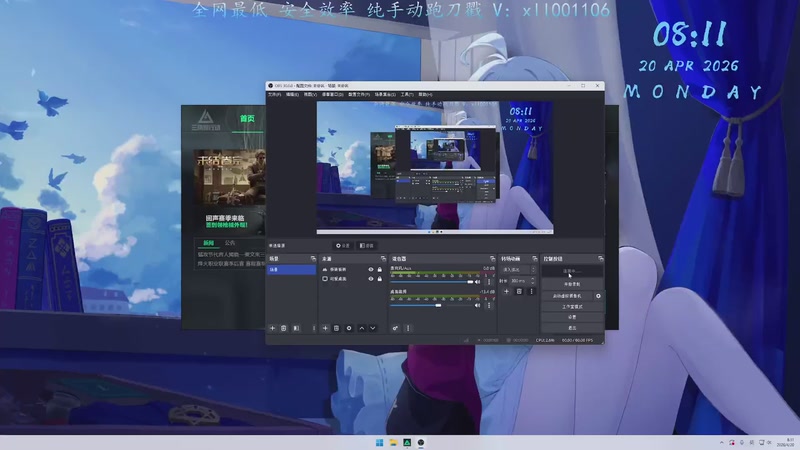Open the Mic/Aux channel three-dot options
The image size is (800, 450).
[489, 282]
